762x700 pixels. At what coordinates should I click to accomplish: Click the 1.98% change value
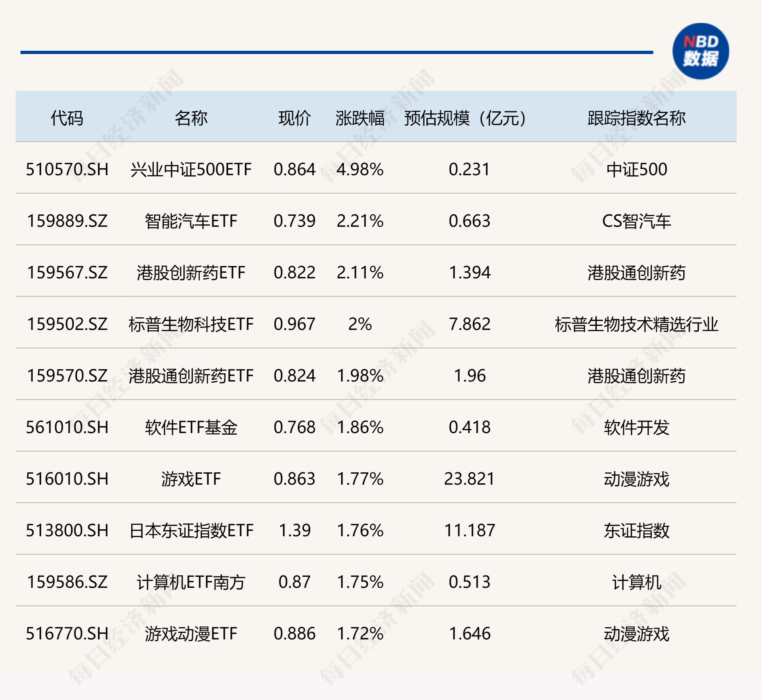[360, 376]
